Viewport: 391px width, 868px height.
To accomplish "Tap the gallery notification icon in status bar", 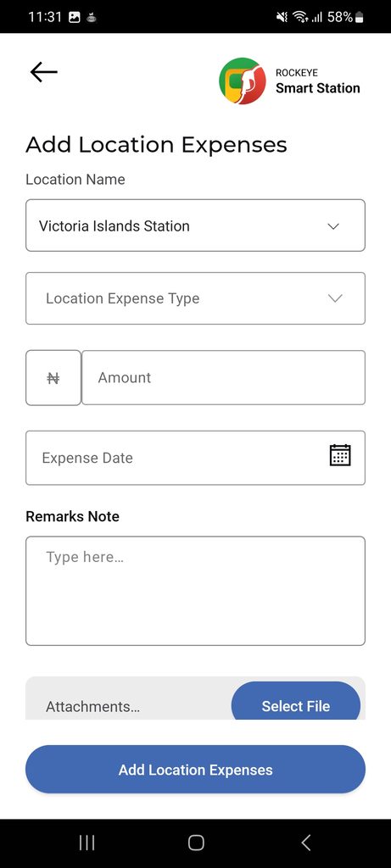I will [x=74, y=17].
